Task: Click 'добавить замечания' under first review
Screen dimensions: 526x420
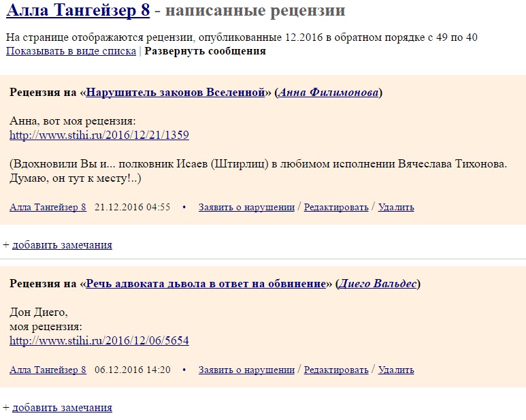Action: (x=62, y=245)
